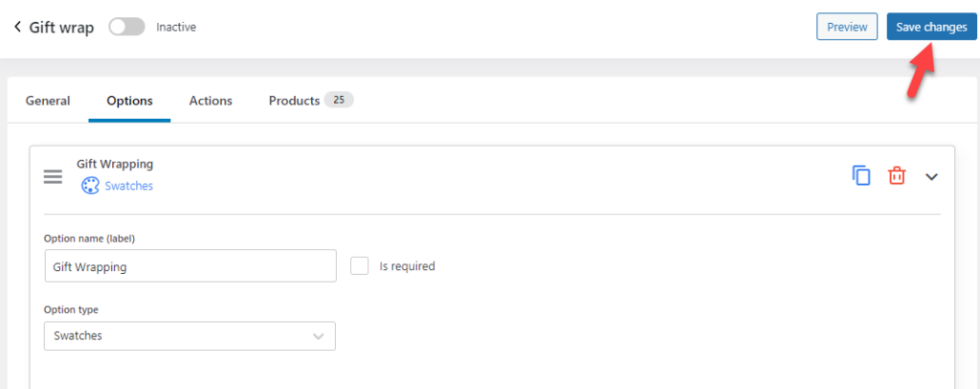Click the 25 count badge next to Products
Image resolution: width=980 pixels, height=389 pixels.
pos(339,100)
